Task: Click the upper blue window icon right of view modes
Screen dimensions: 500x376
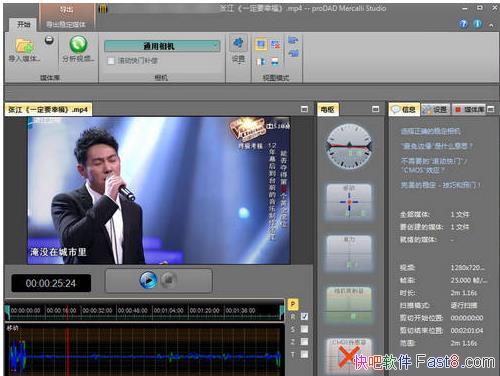Action: pyautogui.click(x=293, y=40)
